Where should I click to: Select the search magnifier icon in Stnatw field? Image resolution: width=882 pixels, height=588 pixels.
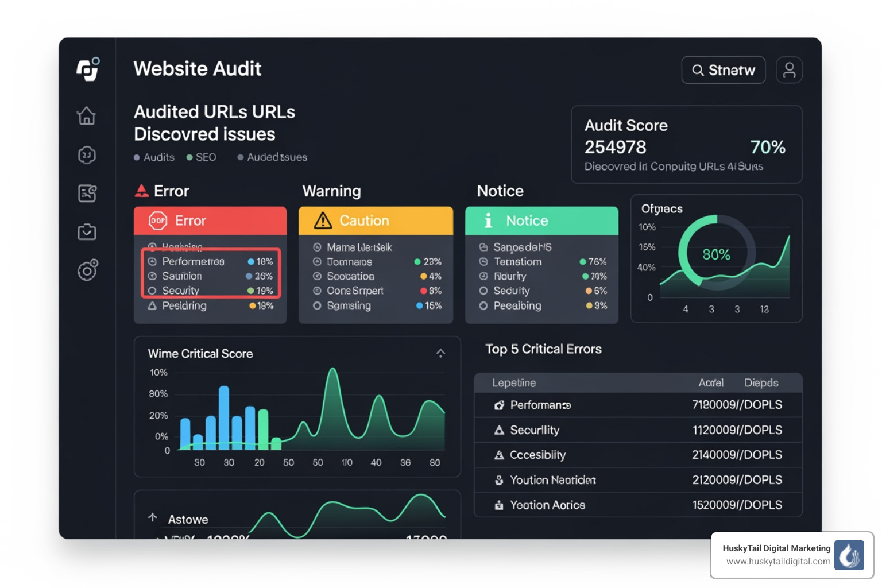(x=698, y=70)
